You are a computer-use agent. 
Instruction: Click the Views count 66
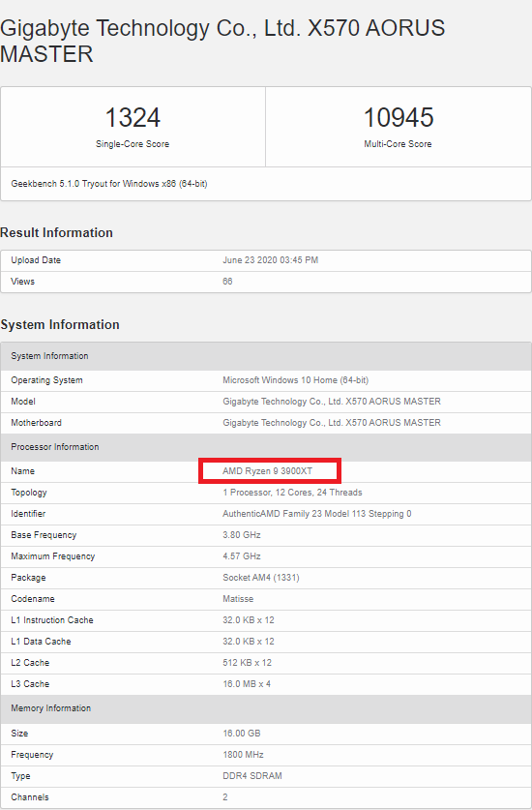(x=227, y=281)
